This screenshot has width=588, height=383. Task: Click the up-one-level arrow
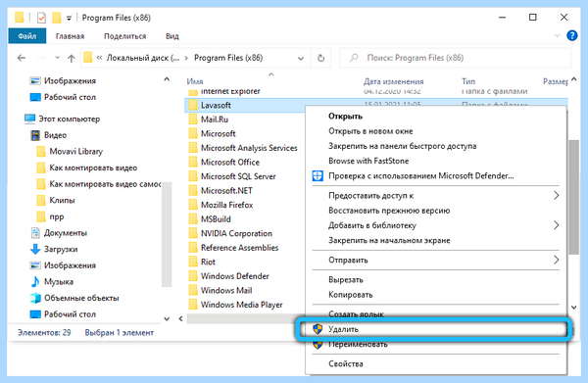pyautogui.click(x=72, y=58)
